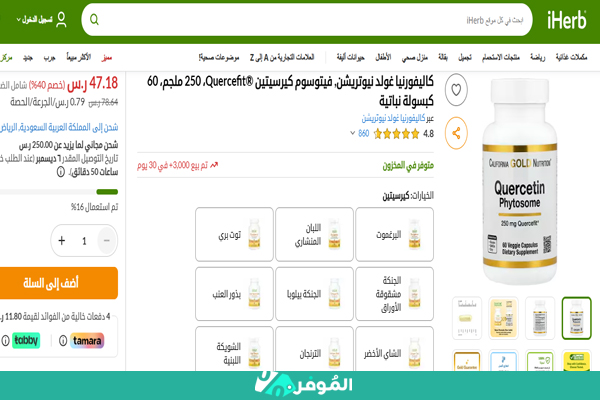Click the جرب link
Viewport: 600px width, 400px height.
pos(49,57)
